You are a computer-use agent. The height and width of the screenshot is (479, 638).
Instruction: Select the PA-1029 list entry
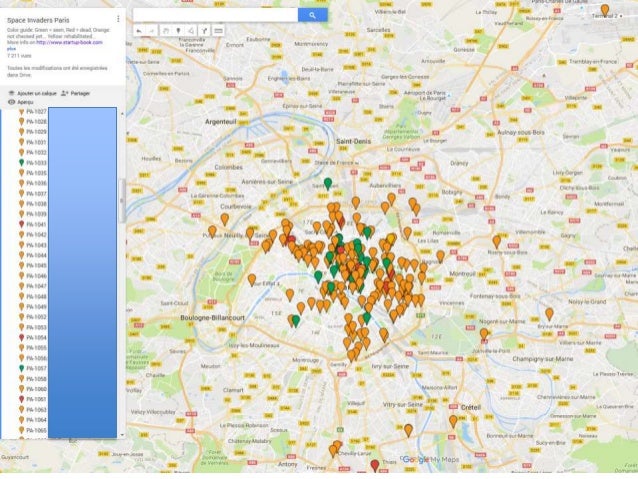click(x=33, y=132)
